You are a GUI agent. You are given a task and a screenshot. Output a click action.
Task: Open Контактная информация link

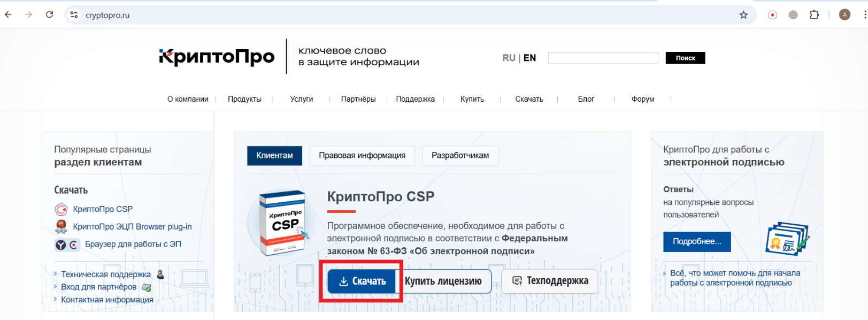tap(107, 300)
